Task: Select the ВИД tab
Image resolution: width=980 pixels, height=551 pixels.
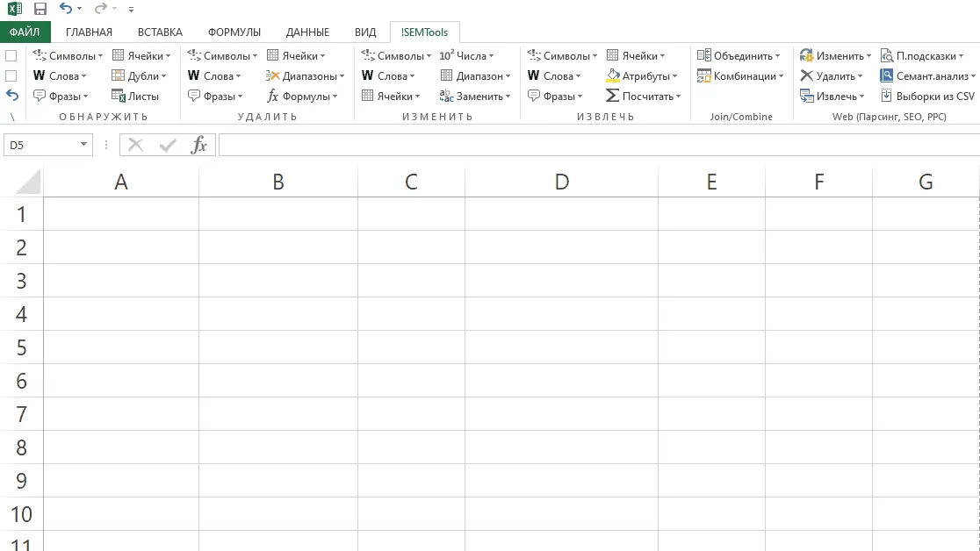Action: [365, 32]
